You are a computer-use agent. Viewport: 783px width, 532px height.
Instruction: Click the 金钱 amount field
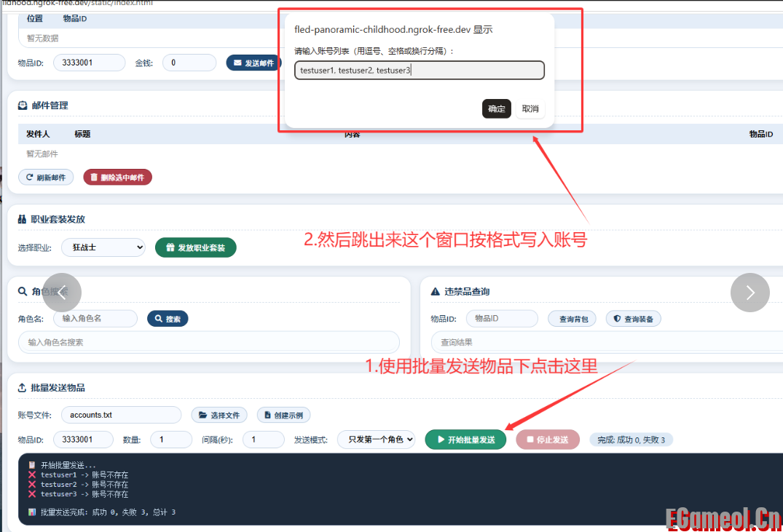[x=189, y=63]
